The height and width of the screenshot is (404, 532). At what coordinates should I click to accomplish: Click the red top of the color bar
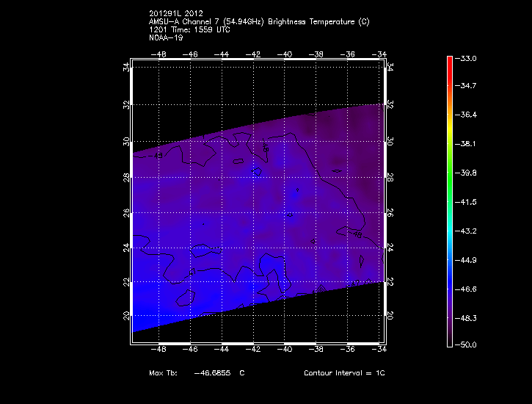point(450,62)
